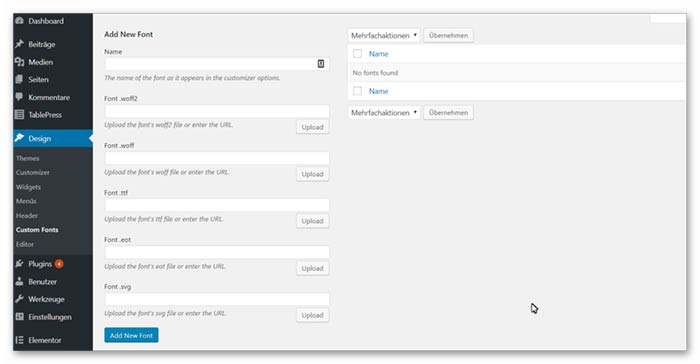Click the Design paintbrush icon
The image size is (700, 364).
tap(19, 138)
